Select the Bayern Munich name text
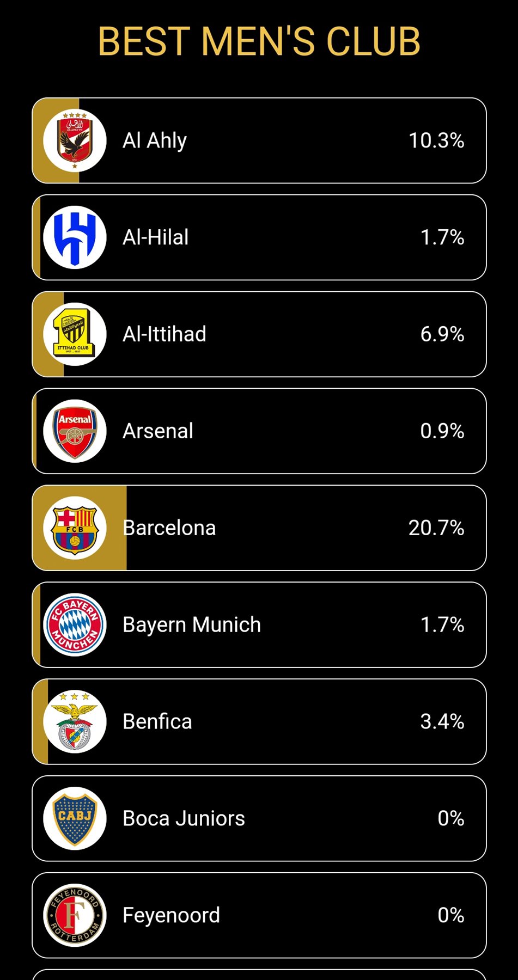This screenshot has width=518, height=980. [x=192, y=625]
